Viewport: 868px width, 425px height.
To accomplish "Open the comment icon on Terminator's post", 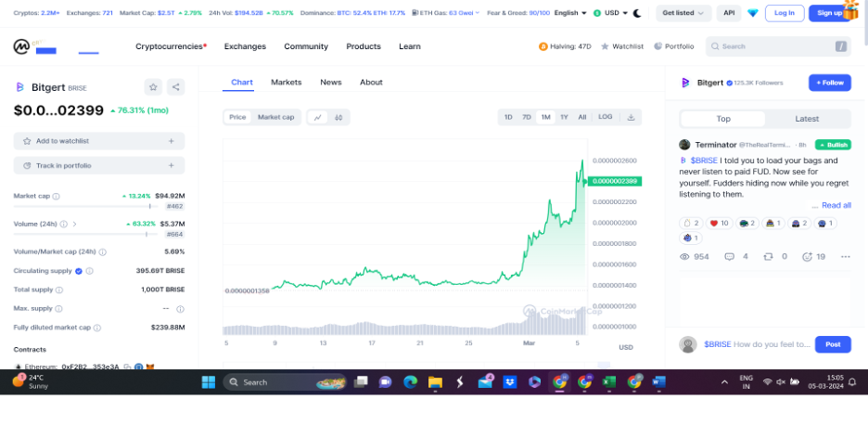I will [x=729, y=256].
